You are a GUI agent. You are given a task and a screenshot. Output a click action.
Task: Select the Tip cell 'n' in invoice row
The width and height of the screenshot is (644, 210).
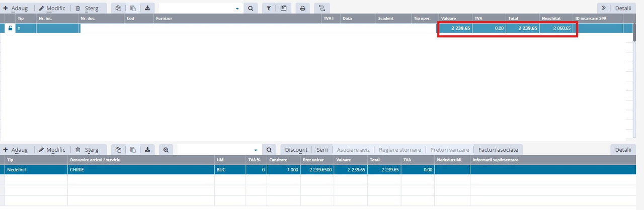[26, 28]
